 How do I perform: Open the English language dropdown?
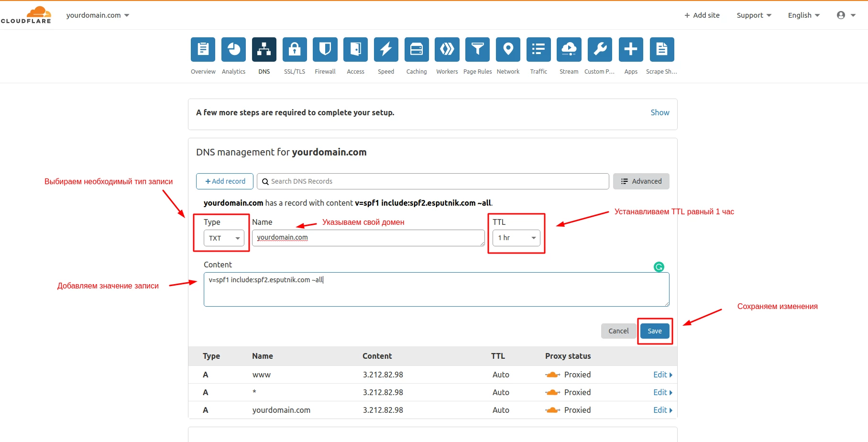point(803,15)
